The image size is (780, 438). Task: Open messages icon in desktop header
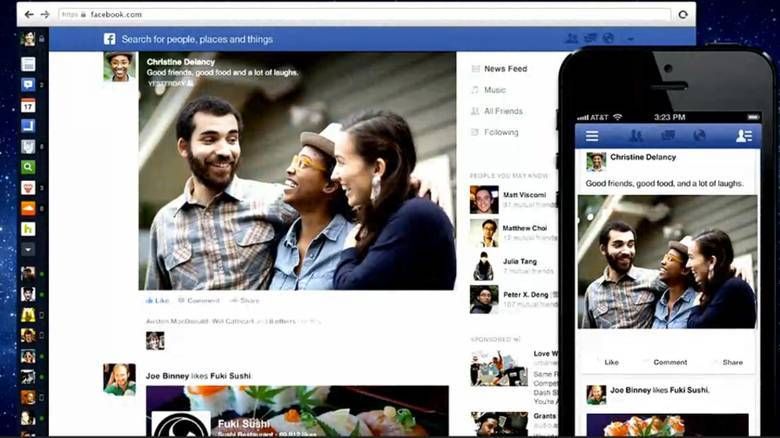point(590,38)
